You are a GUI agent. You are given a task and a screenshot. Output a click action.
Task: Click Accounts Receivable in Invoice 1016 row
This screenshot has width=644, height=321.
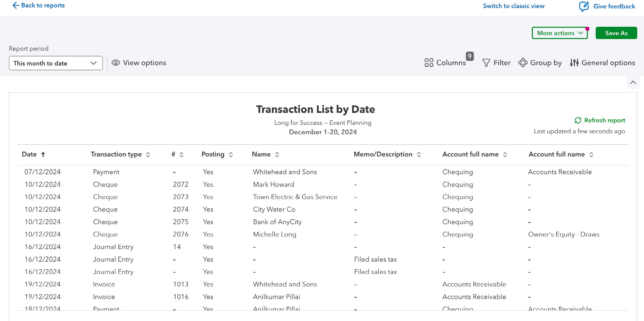point(474,297)
